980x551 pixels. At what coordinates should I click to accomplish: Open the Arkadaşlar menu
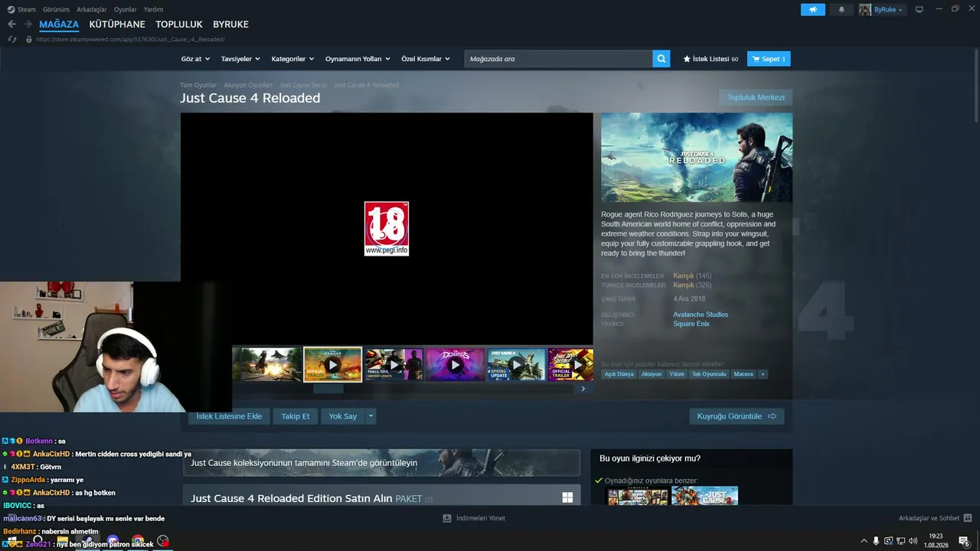(92, 9)
